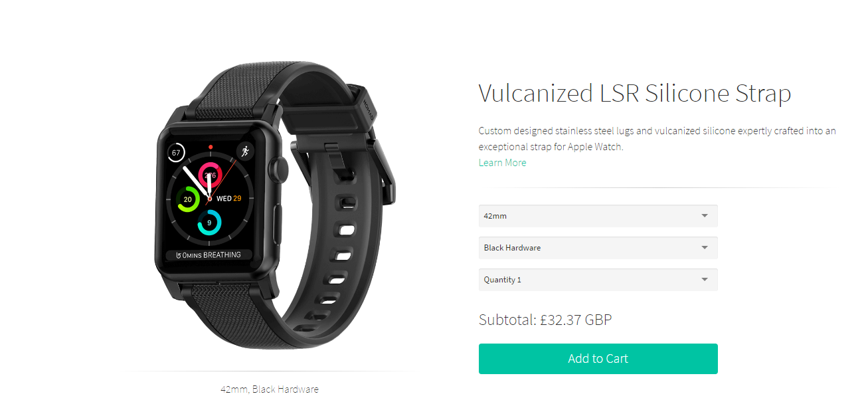The height and width of the screenshot is (414, 868).
Task: Click the arrow on the size selector
Action: [x=705, y=216]
